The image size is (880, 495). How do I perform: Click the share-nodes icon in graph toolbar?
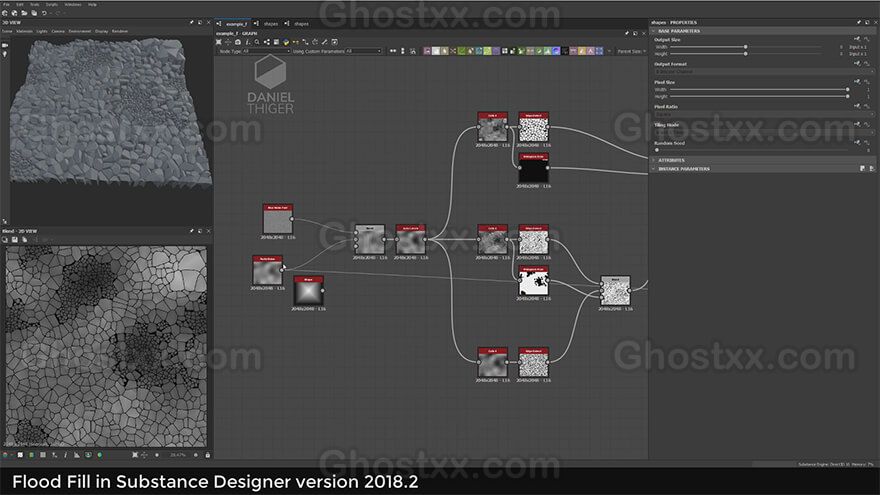pyautogui.click(x=267, y=42)
